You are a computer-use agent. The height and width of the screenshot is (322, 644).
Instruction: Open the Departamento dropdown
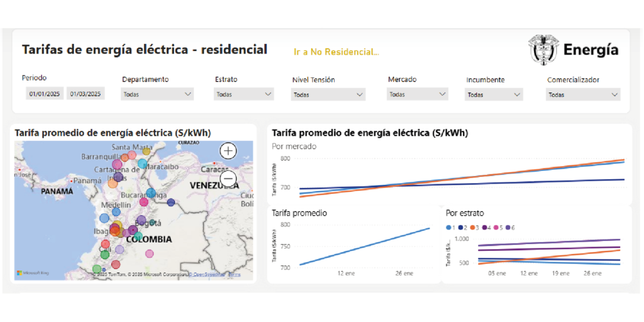pyautogui.click(x=157, y=94)
